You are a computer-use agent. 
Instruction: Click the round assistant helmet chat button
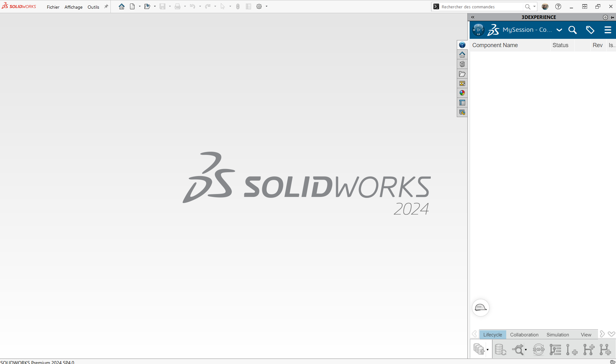click(481, 308)
